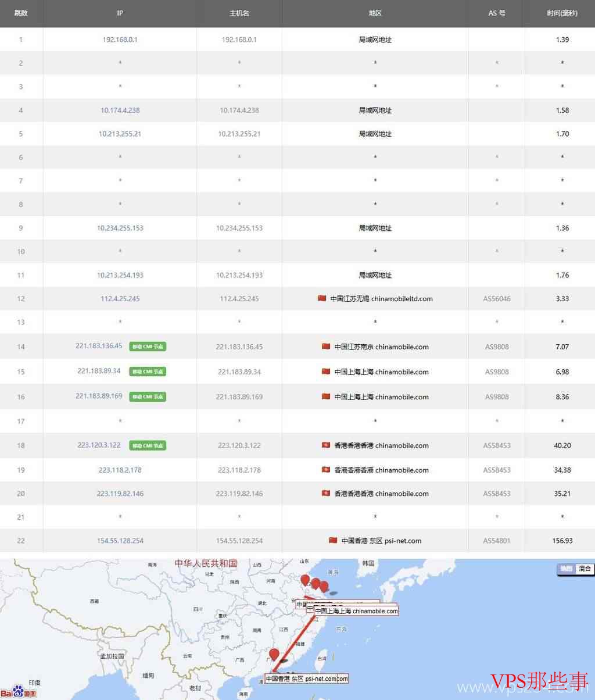Open the 10.213.254.193 IP link in hop 11
595x700 pixels.
tap(120, 275)
